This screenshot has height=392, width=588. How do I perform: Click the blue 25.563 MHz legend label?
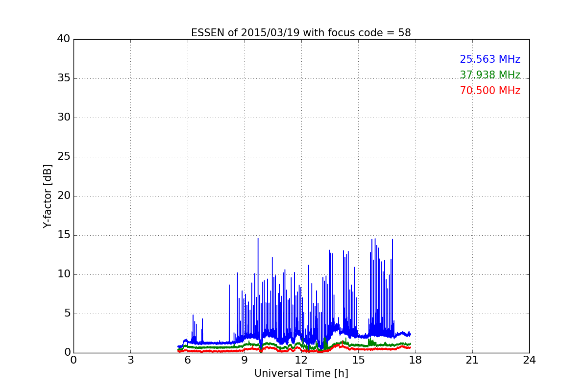click(490, 59)
